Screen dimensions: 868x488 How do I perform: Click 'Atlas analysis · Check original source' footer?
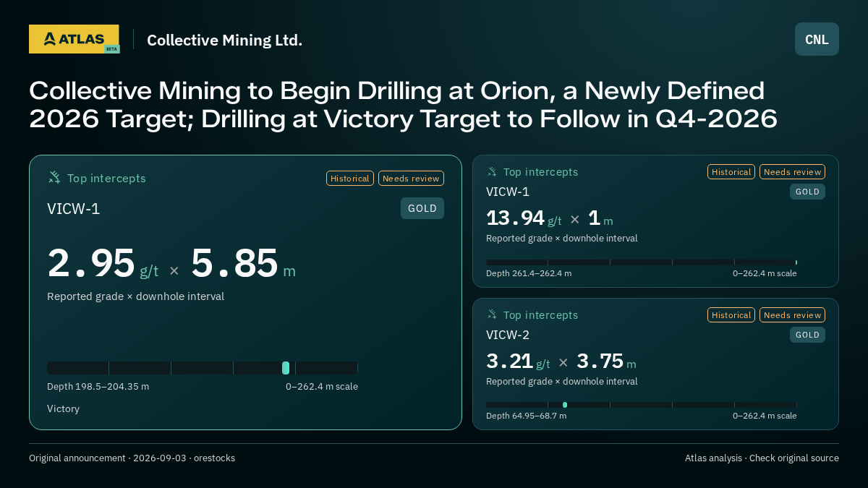(x=762, y=458)
